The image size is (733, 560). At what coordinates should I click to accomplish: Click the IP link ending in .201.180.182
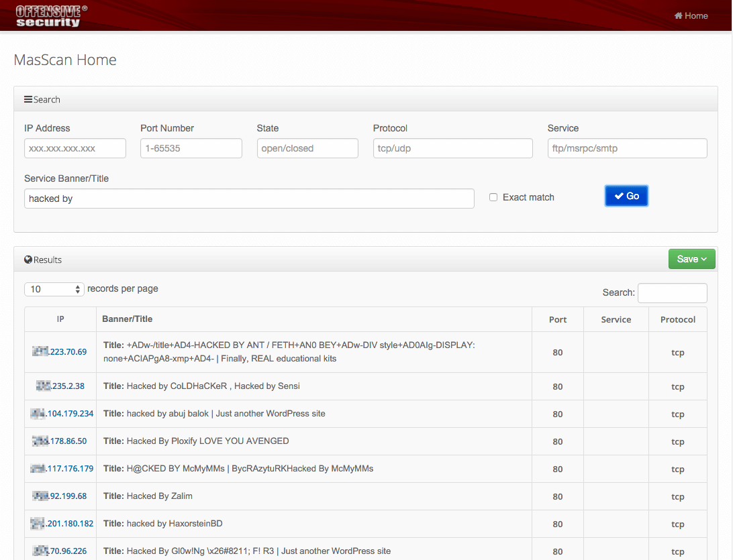[x=62, y=523]
